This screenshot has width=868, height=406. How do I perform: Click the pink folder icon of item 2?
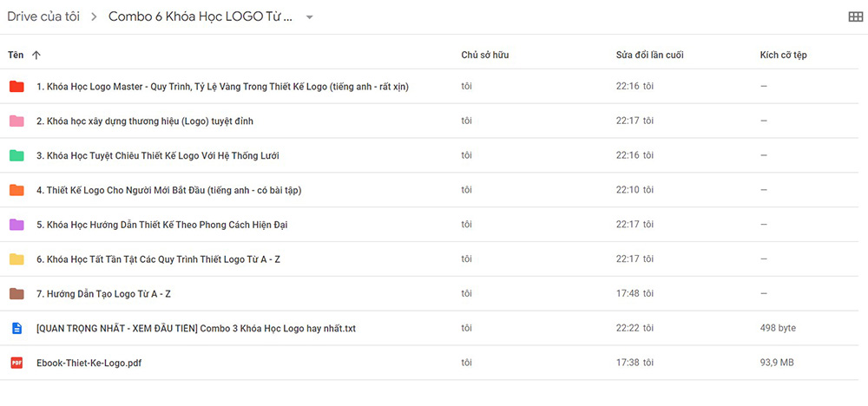[16, 121]
